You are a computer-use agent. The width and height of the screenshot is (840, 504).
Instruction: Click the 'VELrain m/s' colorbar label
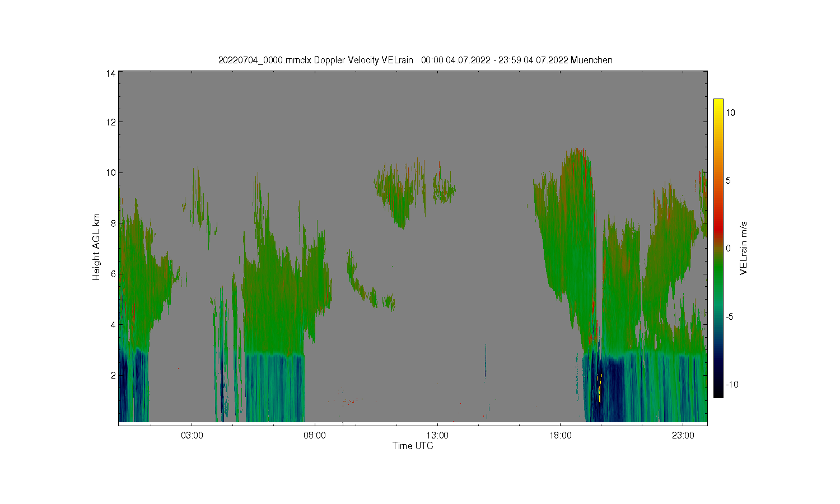(744, 248)
